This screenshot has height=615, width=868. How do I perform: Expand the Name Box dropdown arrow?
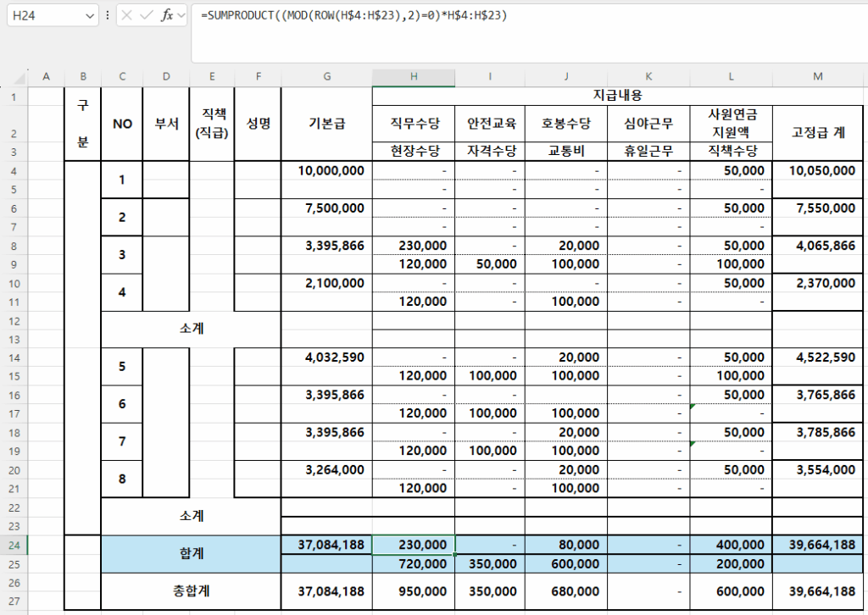pyautogui.click(x=89, y=16)
